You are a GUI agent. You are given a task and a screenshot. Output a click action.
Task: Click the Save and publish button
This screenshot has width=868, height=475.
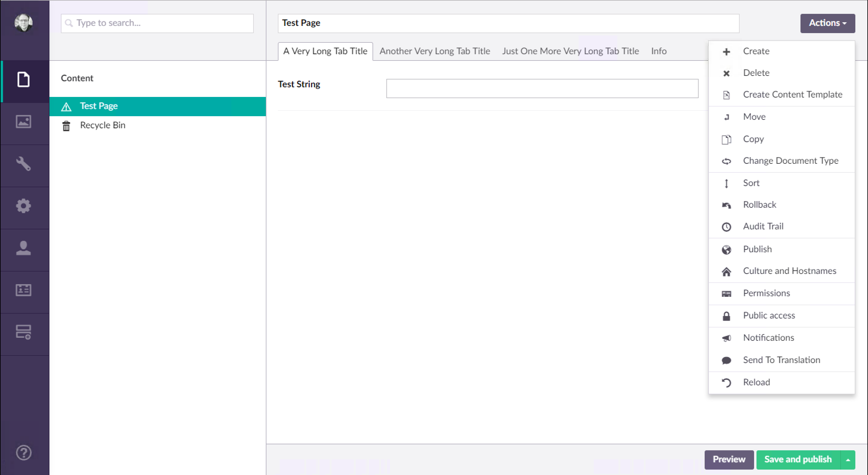coord(798,460)
